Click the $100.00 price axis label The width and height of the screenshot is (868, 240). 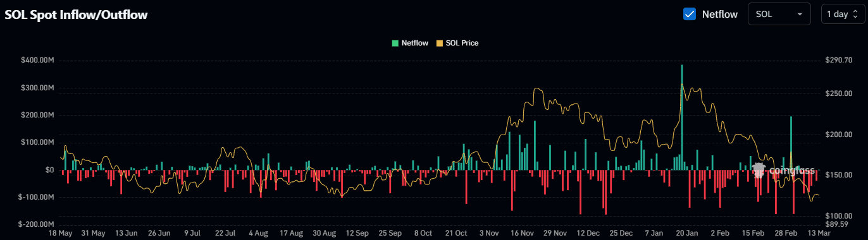839,216
